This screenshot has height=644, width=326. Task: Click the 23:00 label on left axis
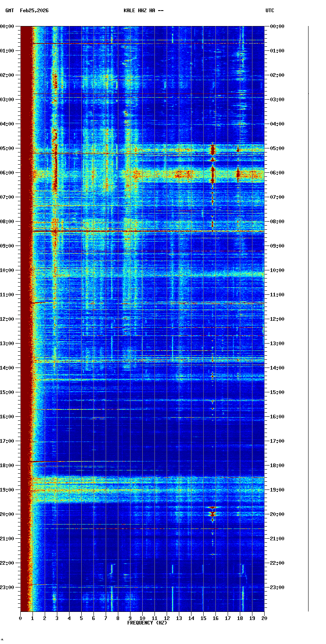tap(7, 587)
